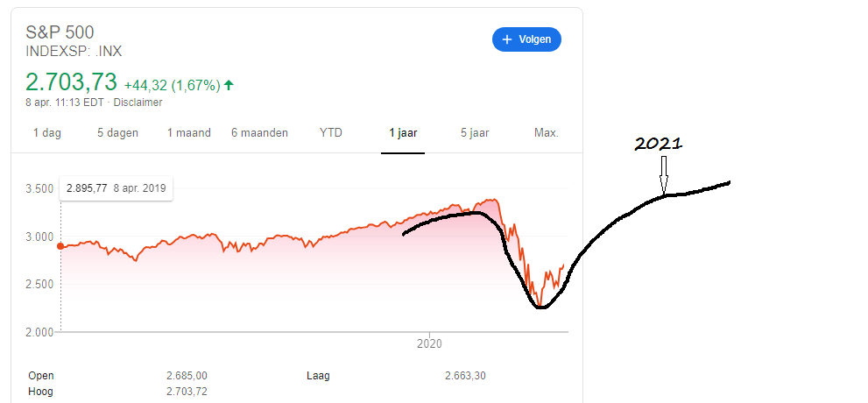Click the 3.500 y-axis label

coord(42,188)
